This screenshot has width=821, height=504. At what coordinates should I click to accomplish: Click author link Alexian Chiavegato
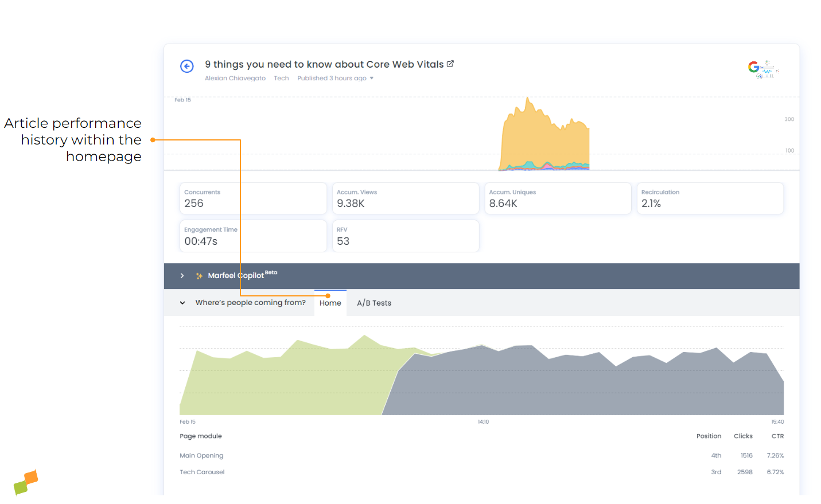pos(235,78)
